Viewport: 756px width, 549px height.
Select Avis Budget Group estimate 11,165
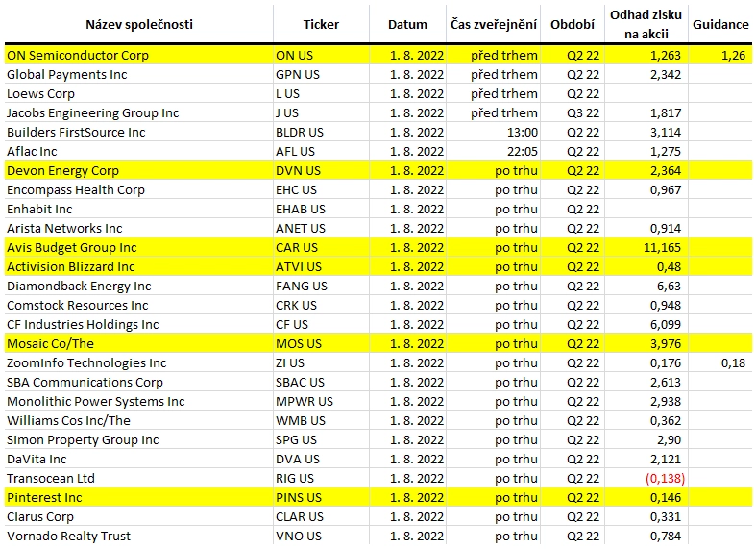click(646, 247)
